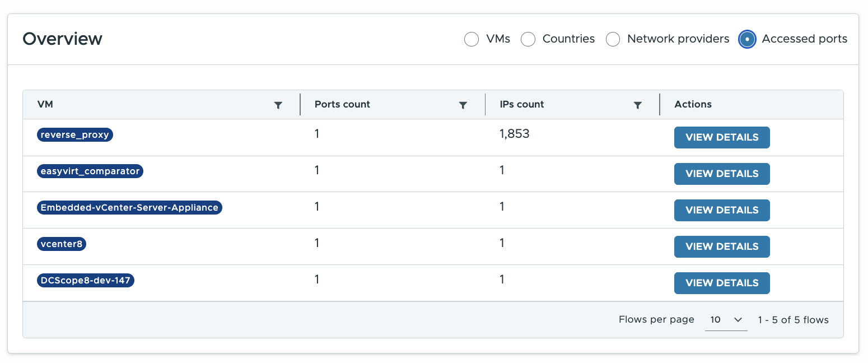
Task: Click the DCScope8-dev-147 VM tag
Action: pyautogui.click(x=86, y=281)
